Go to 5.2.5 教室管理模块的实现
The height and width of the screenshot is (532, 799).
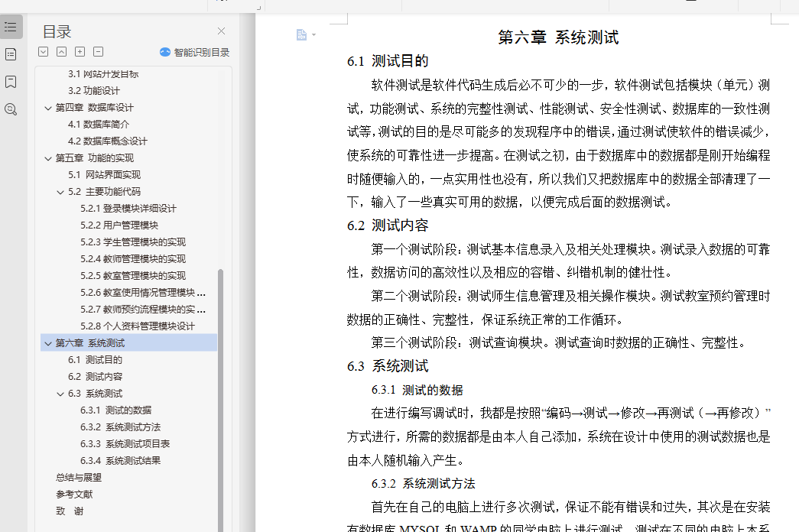pyautogui.click(x=133, y=276)
